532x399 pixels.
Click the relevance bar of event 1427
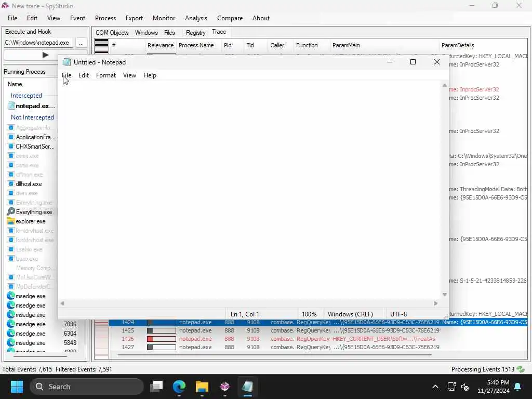pyautogui.click(x=162, y=347)
